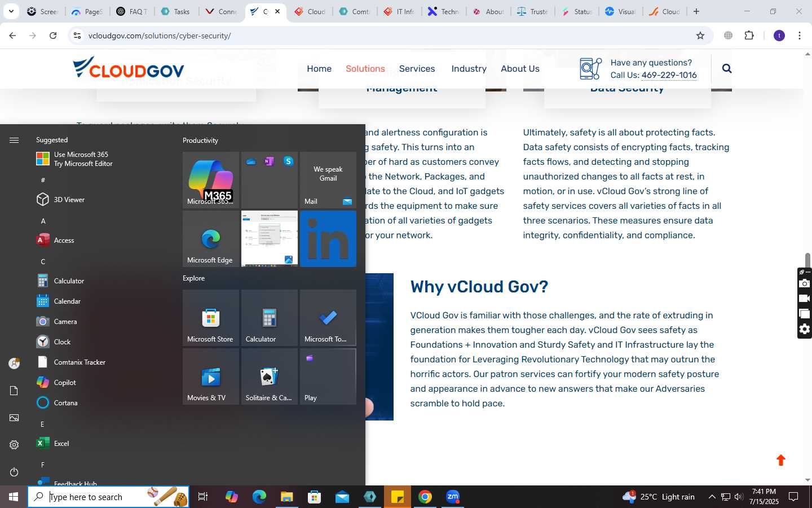Switch to the IT Infr browser tab
Screen dimensions: 812x508
399,11
